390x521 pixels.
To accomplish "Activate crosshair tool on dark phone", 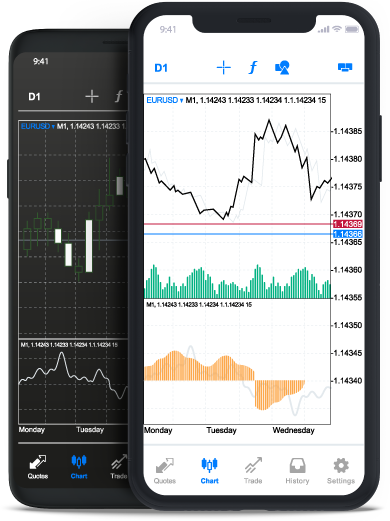I will coord(92,97).
